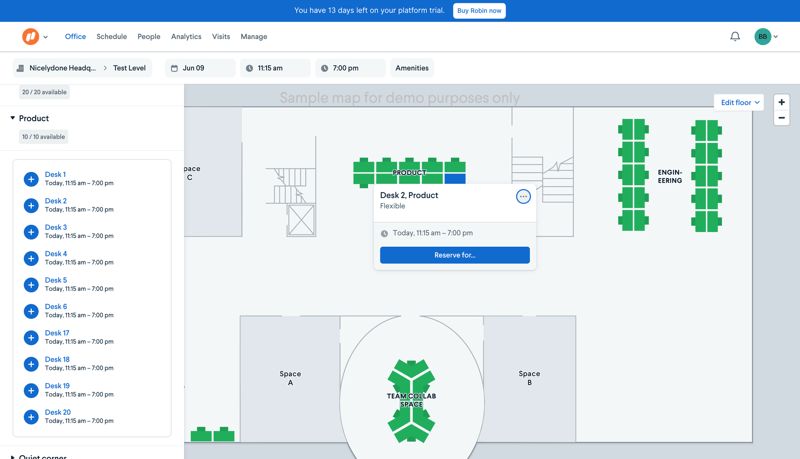
Task: Open the Desk 20 link
Action: point(58,412)
